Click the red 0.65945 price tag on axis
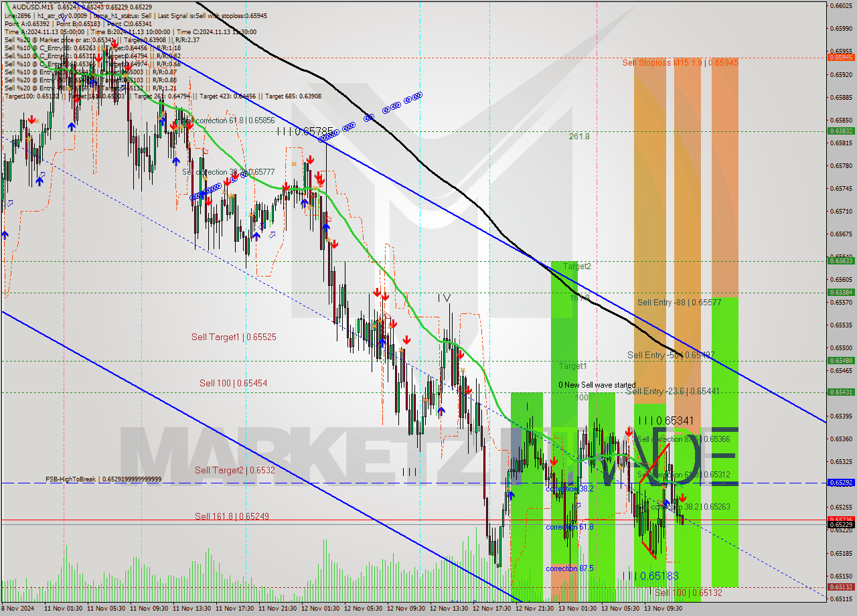 coord(841,58)
